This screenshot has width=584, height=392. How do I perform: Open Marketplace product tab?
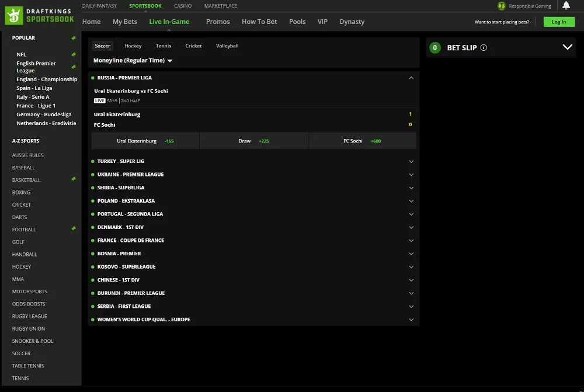coord(221,6)
